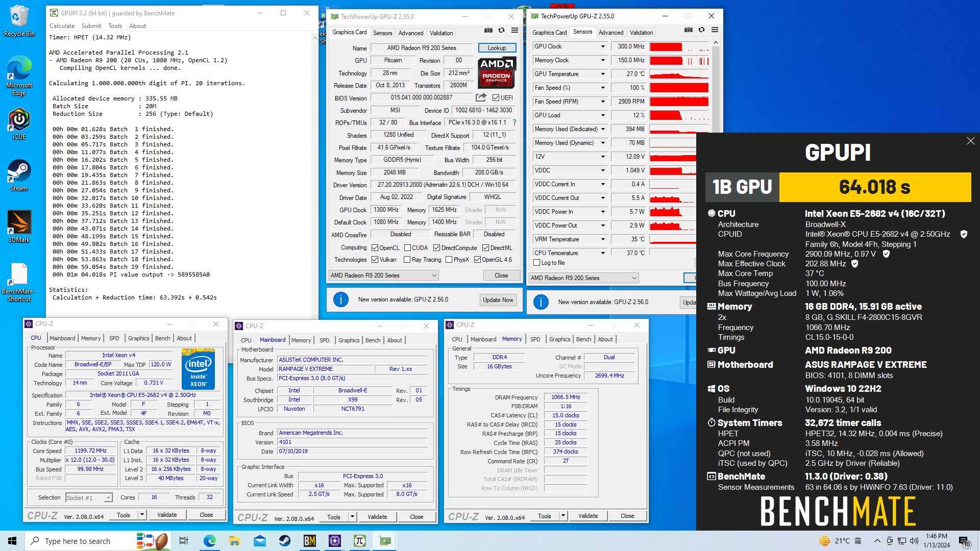Click the refresh icon in GPU-Z Graphics Card window
980x551 pixels.
click(502, 31)
